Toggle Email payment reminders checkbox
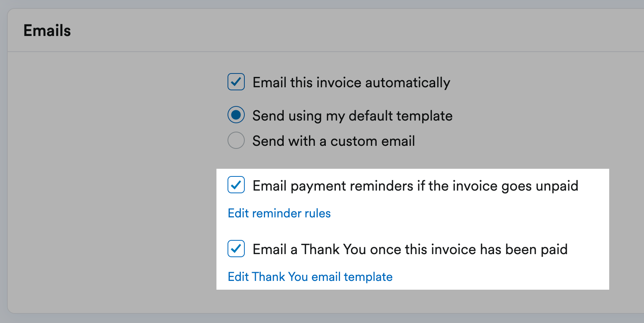The height and width of the screenshot is (323, 644). tap(236, 185)
